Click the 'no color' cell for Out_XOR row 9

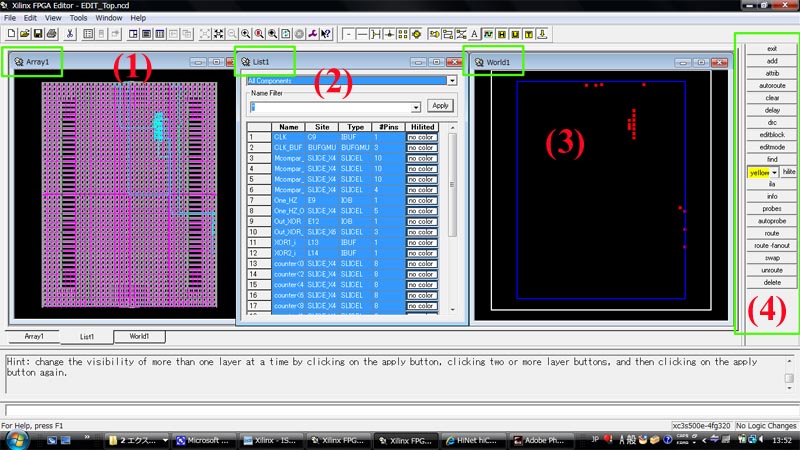[x=421, y=221]
